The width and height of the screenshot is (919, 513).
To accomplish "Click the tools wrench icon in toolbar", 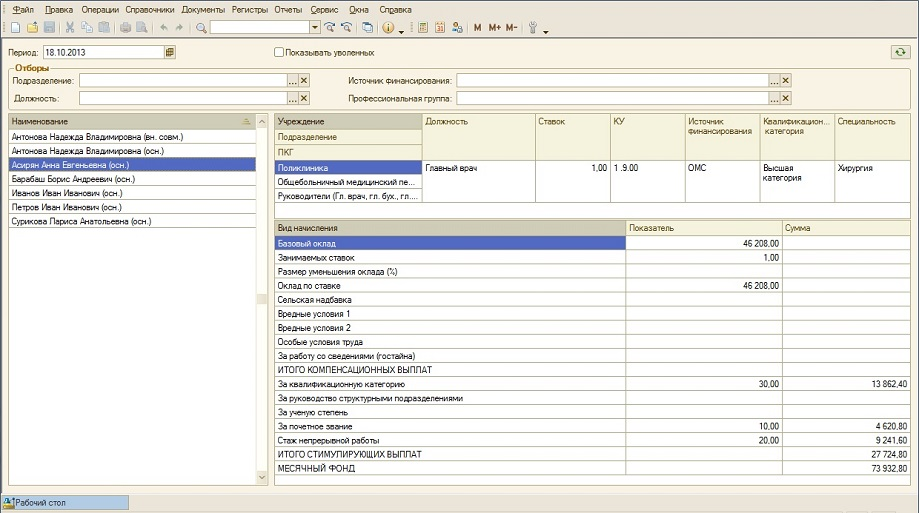I will pos(533,28).
